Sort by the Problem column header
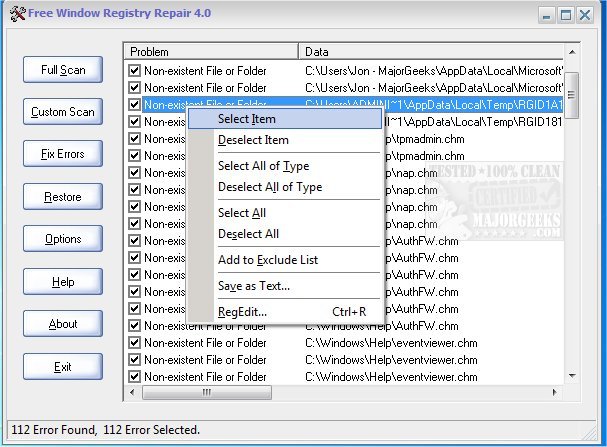 (211, 51)
